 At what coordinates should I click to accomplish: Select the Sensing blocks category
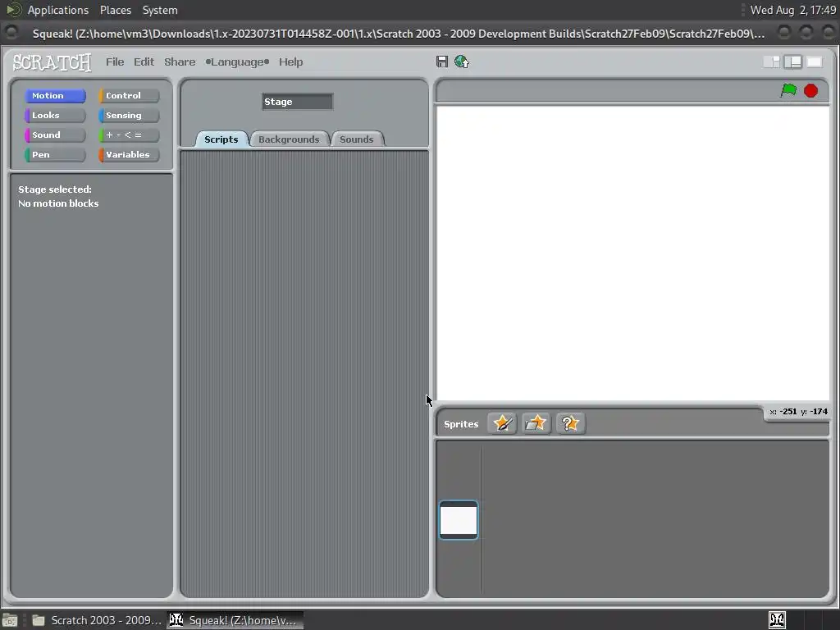tap(129, 115)
